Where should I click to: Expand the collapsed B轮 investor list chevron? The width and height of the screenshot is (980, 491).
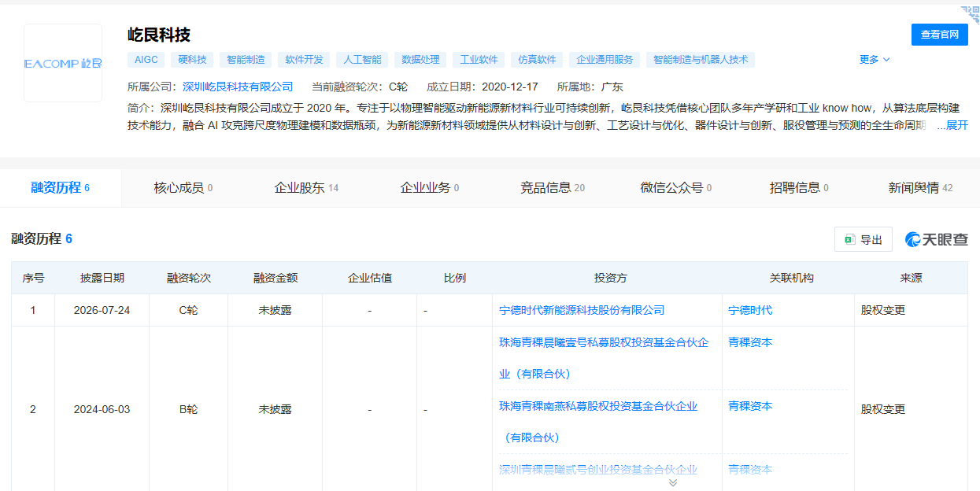click(673, 482)
